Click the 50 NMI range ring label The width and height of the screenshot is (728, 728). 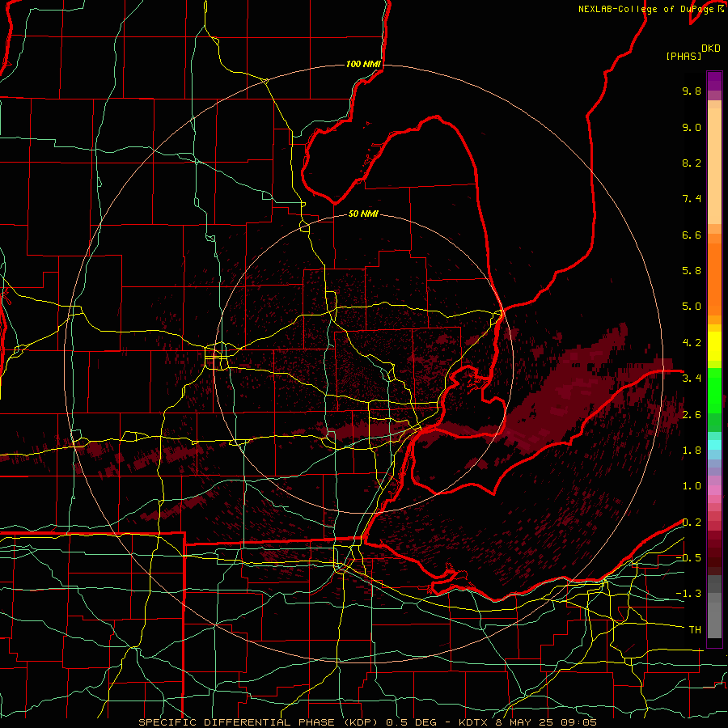pyautogui.click(x=363, y=214)
